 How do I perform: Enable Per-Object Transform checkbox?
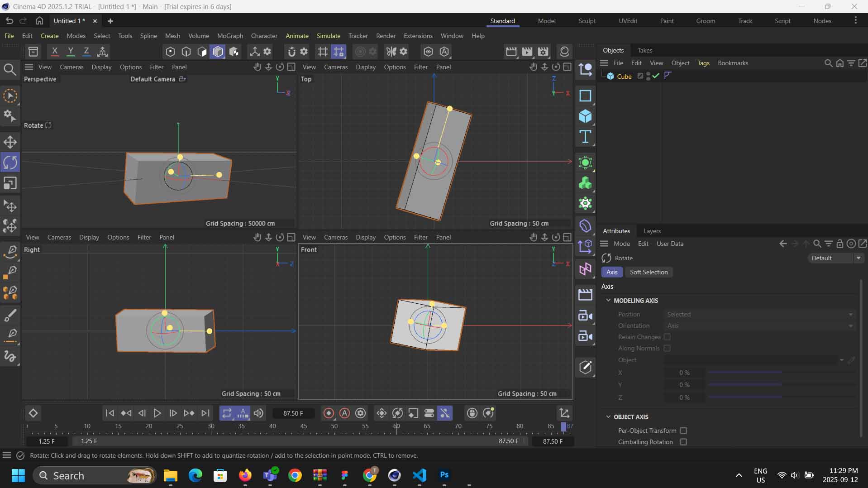click(x=684, y=431)
